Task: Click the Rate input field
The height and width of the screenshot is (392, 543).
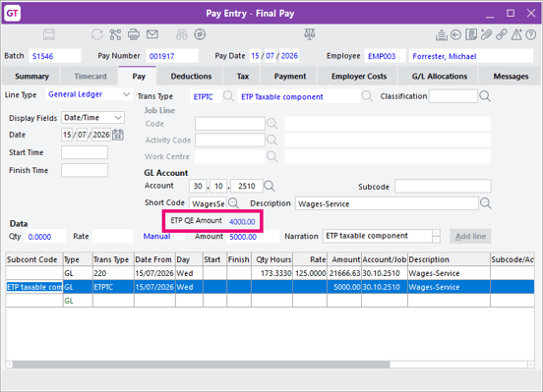Action: [x=113, y=237]
